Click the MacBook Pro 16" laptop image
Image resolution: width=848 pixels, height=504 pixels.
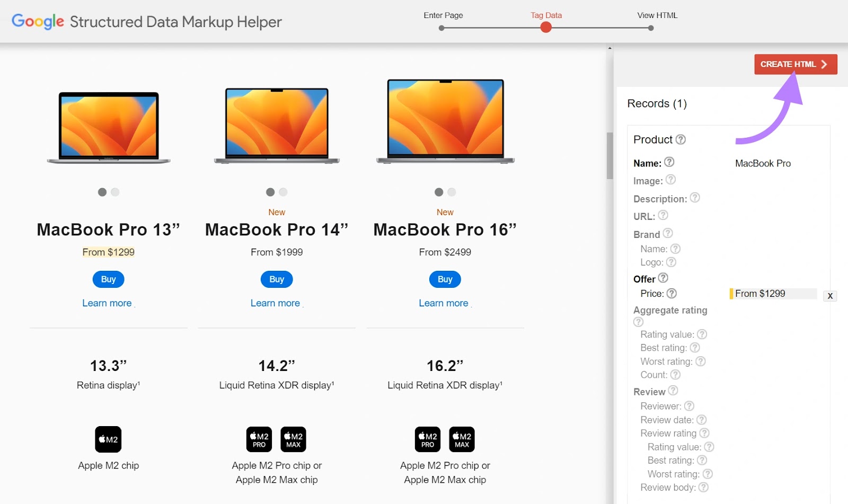click(445, 121)
